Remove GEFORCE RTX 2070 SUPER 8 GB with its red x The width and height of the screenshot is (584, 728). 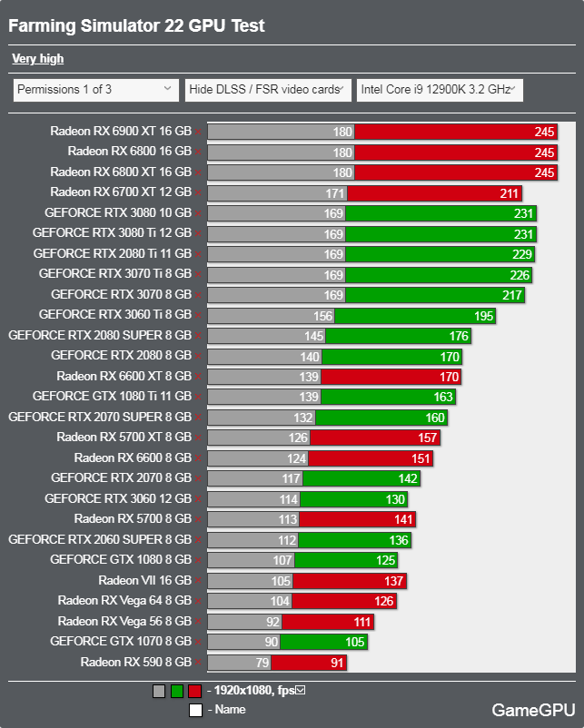[198, 418]
